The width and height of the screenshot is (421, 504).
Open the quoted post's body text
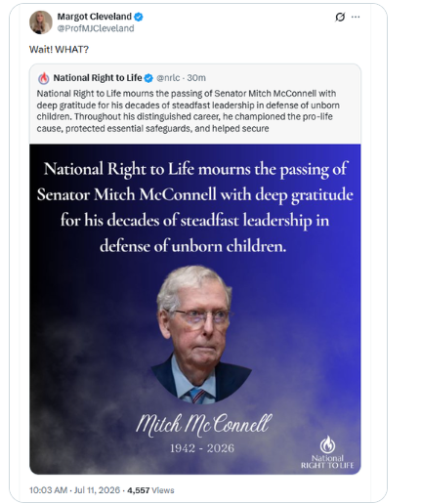click(x=189, y=111)
